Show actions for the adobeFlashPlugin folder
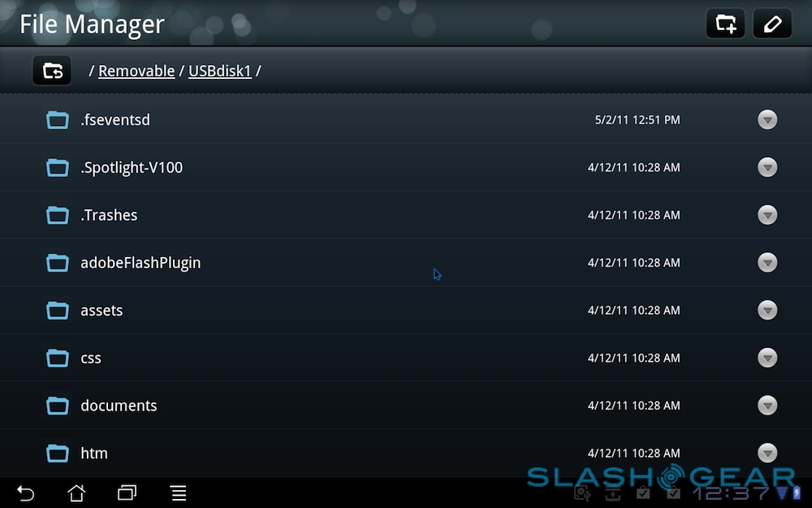 pyautogui.click(x=767, y=263)
